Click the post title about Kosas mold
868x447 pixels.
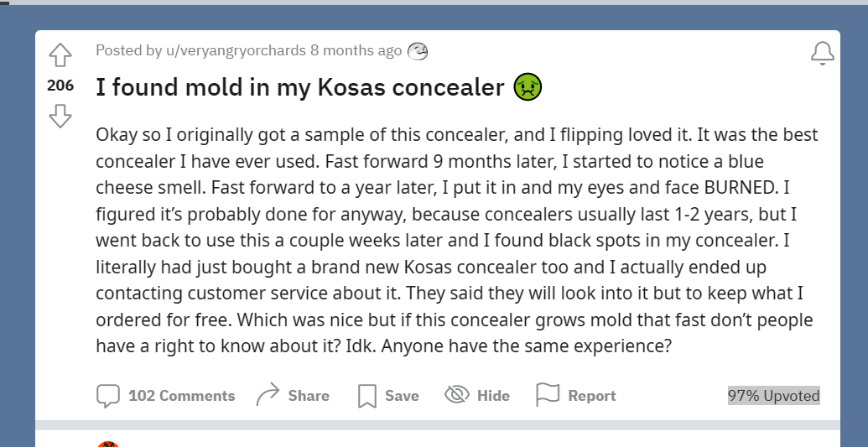click(300, 87)
